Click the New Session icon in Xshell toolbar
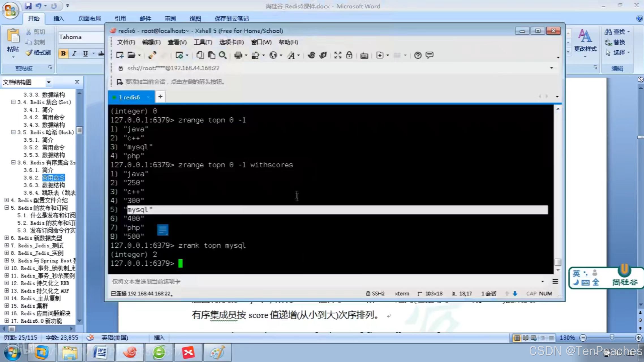 [x=120, y=55]
